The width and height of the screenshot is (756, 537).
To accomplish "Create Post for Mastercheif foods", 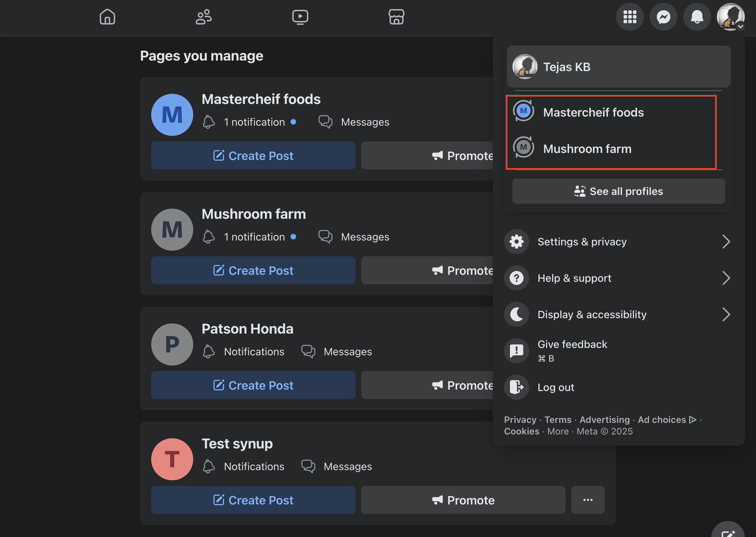I will pos(253,155).
